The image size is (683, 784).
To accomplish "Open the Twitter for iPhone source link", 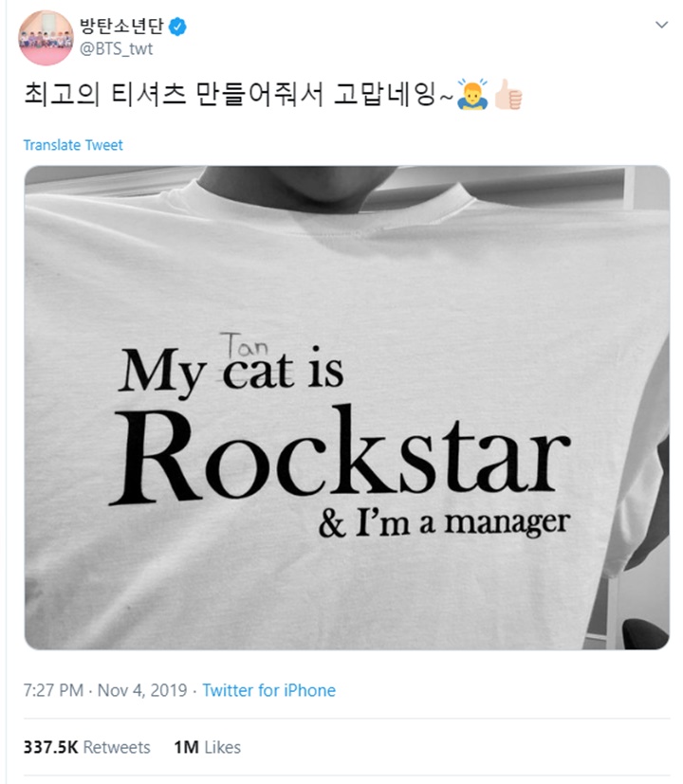I will (x=268, y=690).
